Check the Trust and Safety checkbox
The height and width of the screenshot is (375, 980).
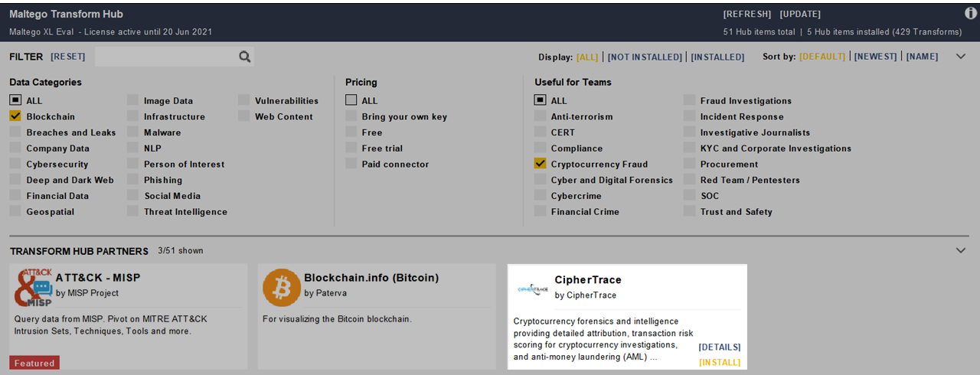point(690,212)
